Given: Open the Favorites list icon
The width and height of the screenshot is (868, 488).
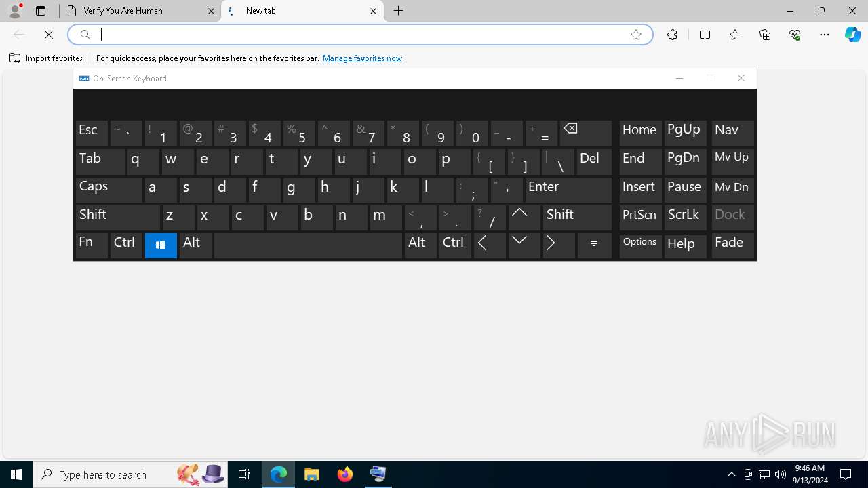Looking at the screenshot, I should 735,35.
